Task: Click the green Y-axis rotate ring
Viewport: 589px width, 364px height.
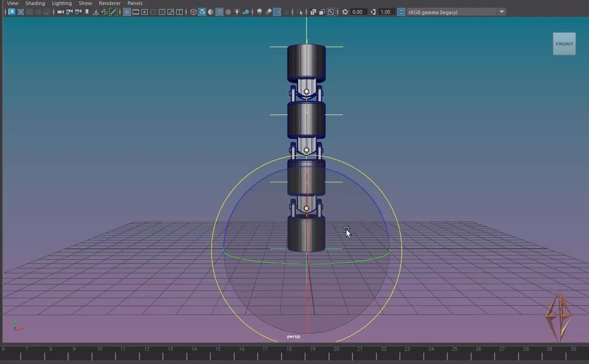Action: coord(306,263)
